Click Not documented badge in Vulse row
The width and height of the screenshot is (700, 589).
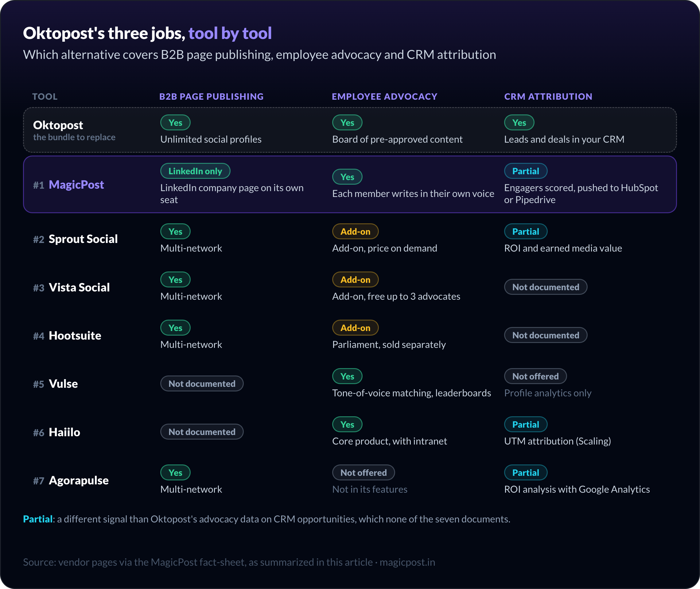point(202,383)
